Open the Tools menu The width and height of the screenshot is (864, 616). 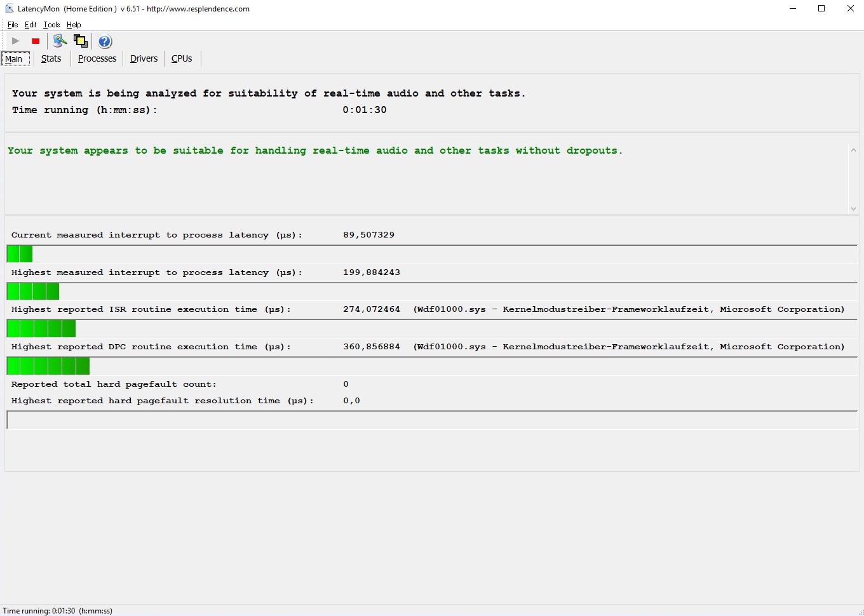(51, 25)
